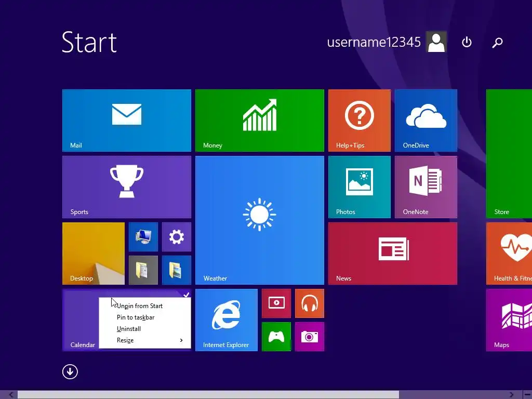This screenshot has height=399, width=532.
Task: Click the scrollbar right arrow
Action: pos(512,395)
